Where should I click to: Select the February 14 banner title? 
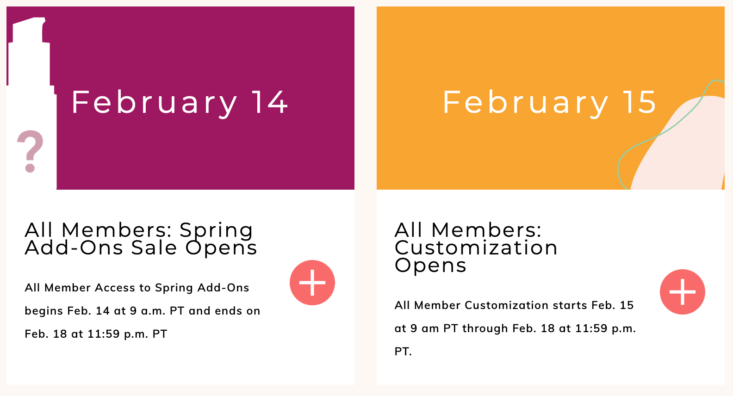[x=179, y=102]
